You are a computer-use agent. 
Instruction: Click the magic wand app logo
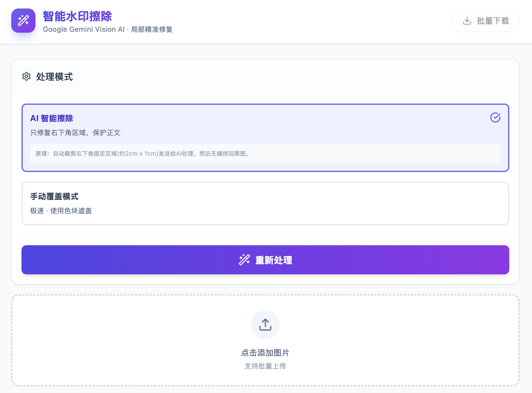(23, 21)
